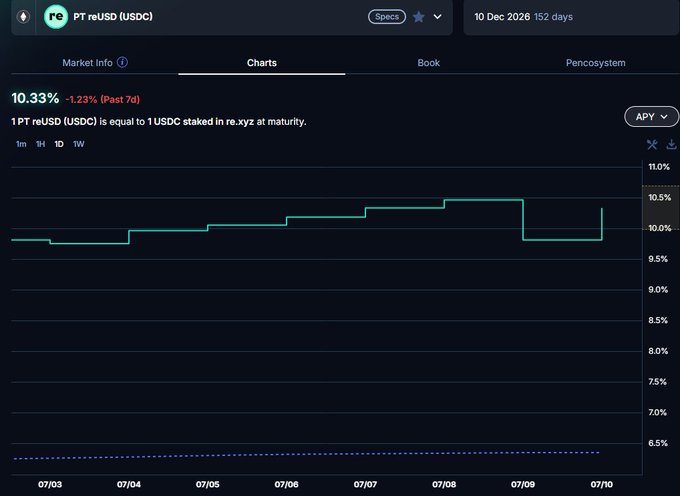Click the re token logo
The width and height of the screenshot is (680, 496).
(x=56, y=17)
